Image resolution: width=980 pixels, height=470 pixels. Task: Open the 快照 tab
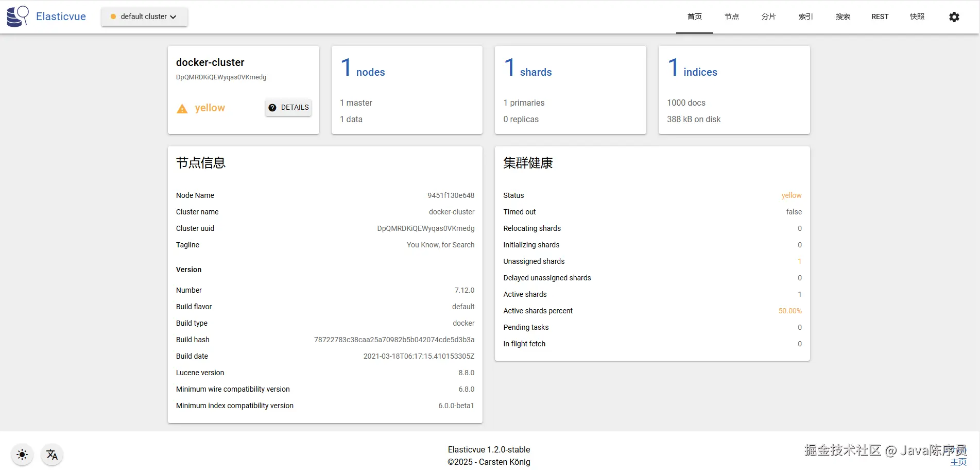pos(917,16)
